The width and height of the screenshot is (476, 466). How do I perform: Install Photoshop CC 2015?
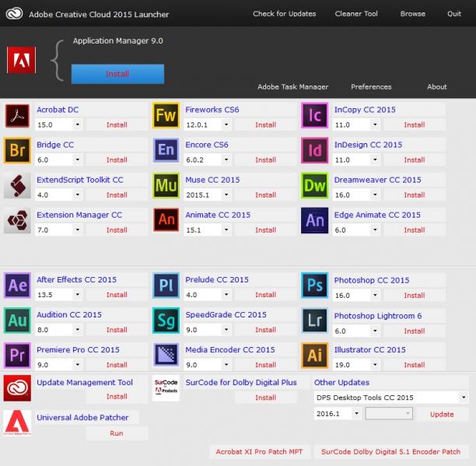[x=415, y=295]
